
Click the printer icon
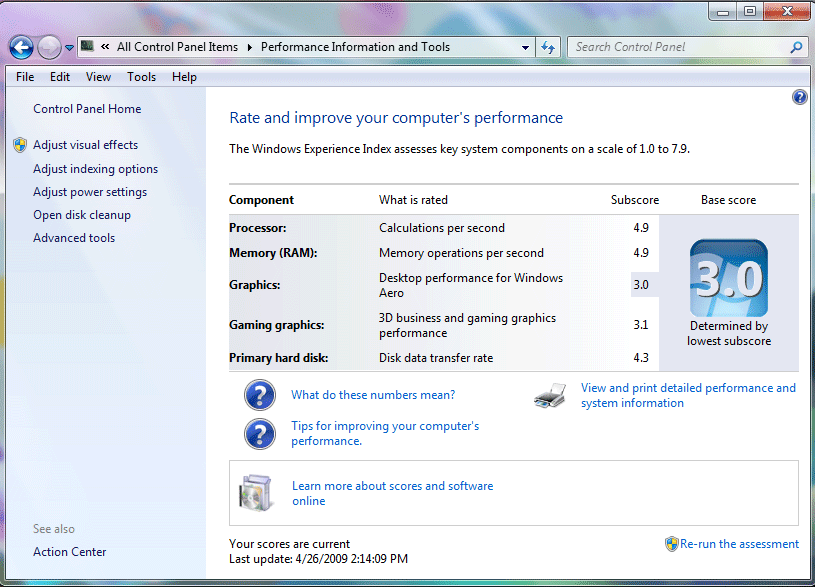coord(550,396)
